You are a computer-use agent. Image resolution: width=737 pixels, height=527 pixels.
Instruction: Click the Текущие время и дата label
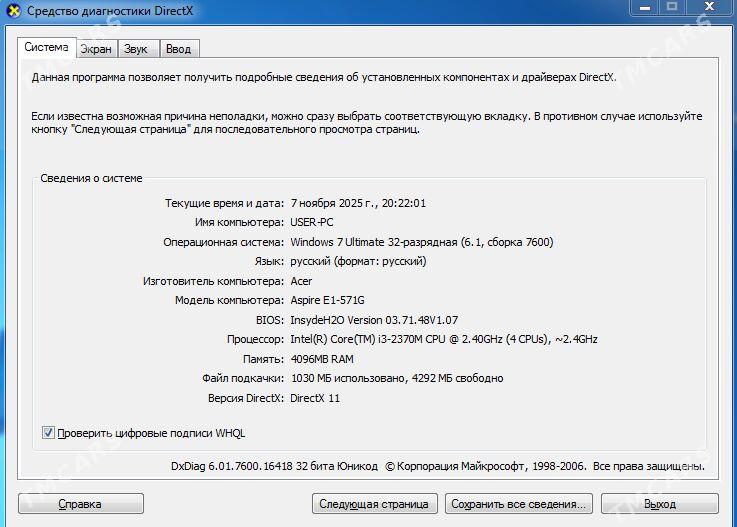pyautogui.click(x=224, y=203)
